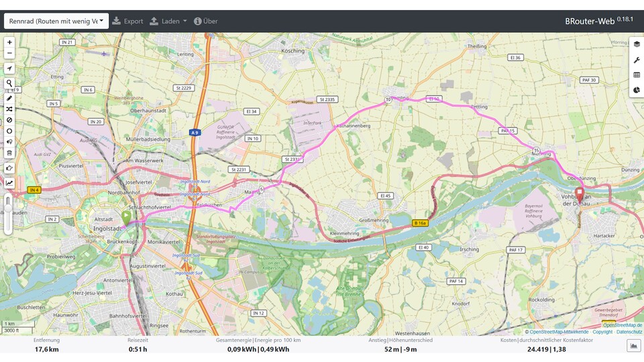Screen dimensions: 644x362
Task: Select the circle drawing tool
Action: [9, 131]
